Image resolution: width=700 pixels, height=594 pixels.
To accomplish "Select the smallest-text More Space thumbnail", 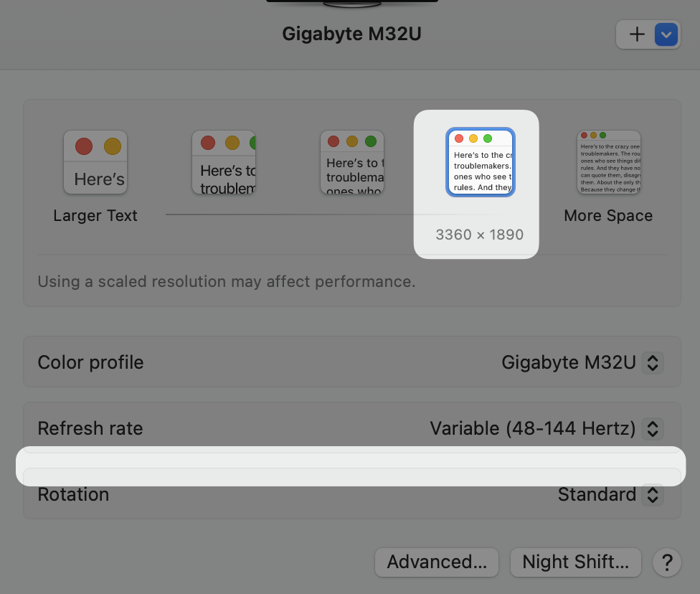I will pyautogui.click(x=609, y=162).
